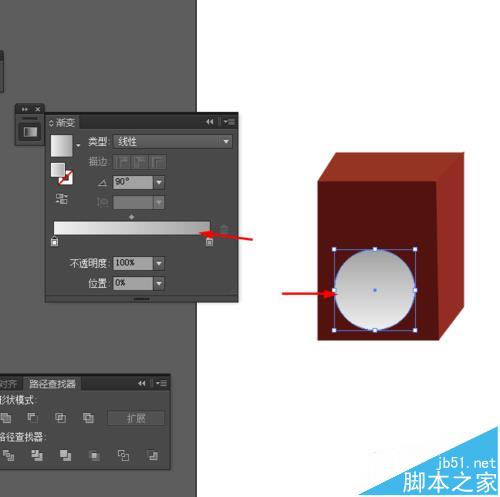Select the second stroke gradient mode button
Screen dimensions: 500x497
pos(140,162)
